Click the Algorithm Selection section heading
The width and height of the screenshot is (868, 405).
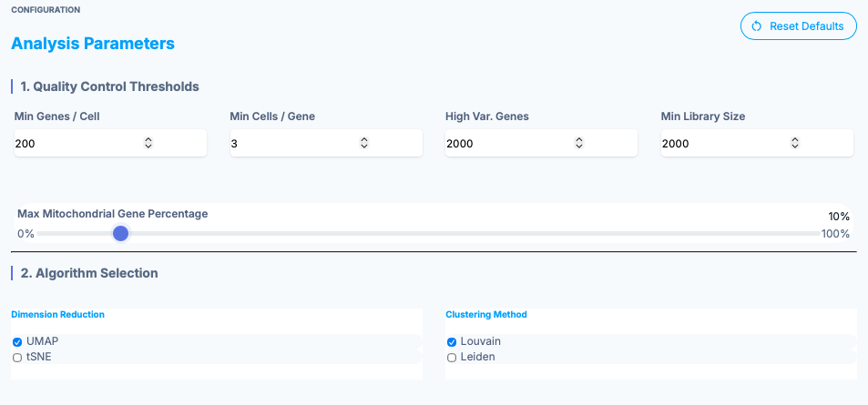click(89, 273)
